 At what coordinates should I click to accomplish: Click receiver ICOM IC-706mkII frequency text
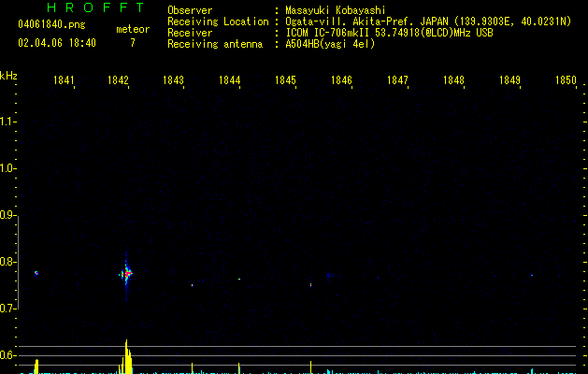[x=389, y=33]
